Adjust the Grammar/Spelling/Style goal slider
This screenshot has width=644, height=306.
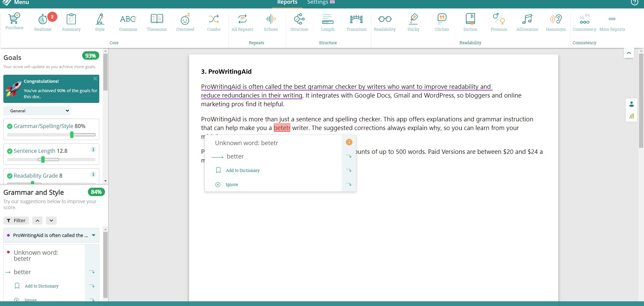click(x=72, y=135)
